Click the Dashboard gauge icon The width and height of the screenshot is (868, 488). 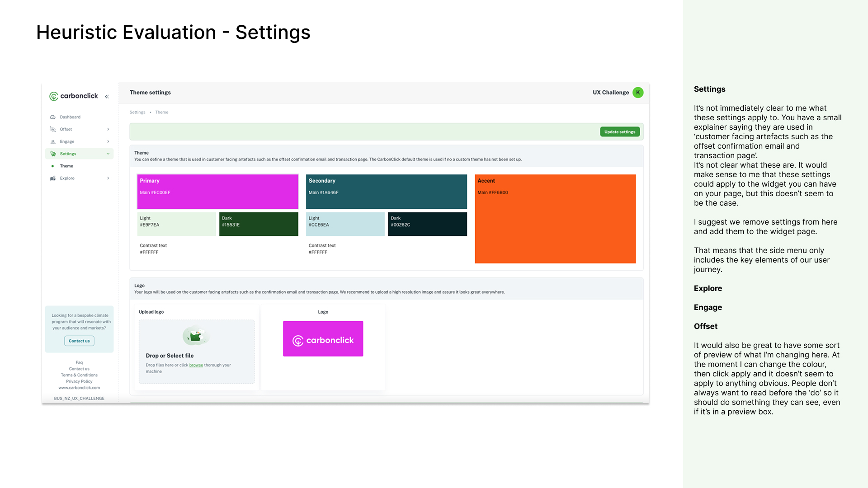click(53, 117)
